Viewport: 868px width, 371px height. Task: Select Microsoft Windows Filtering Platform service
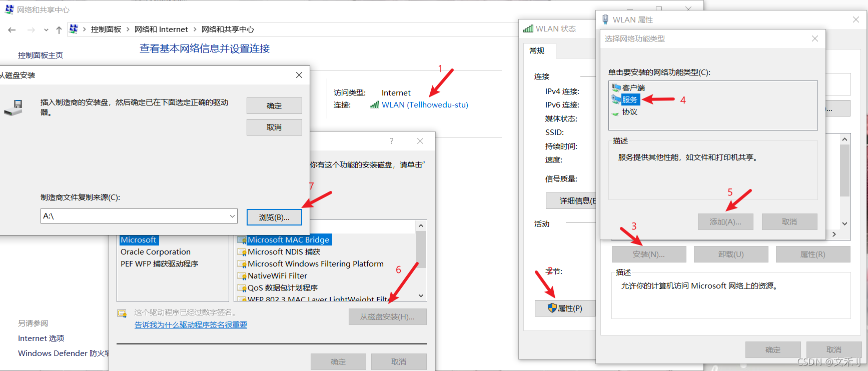pos(316,264)
